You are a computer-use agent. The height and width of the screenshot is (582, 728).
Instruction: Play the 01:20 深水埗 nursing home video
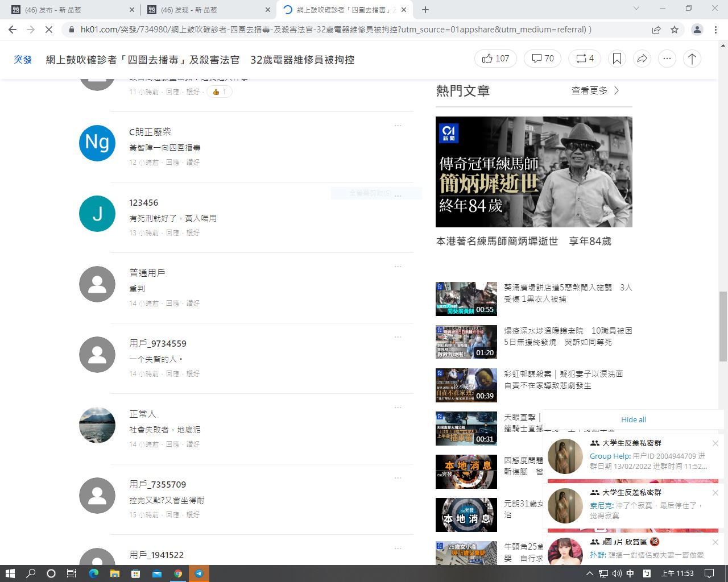pyautogui.click(x=466, y=342)
